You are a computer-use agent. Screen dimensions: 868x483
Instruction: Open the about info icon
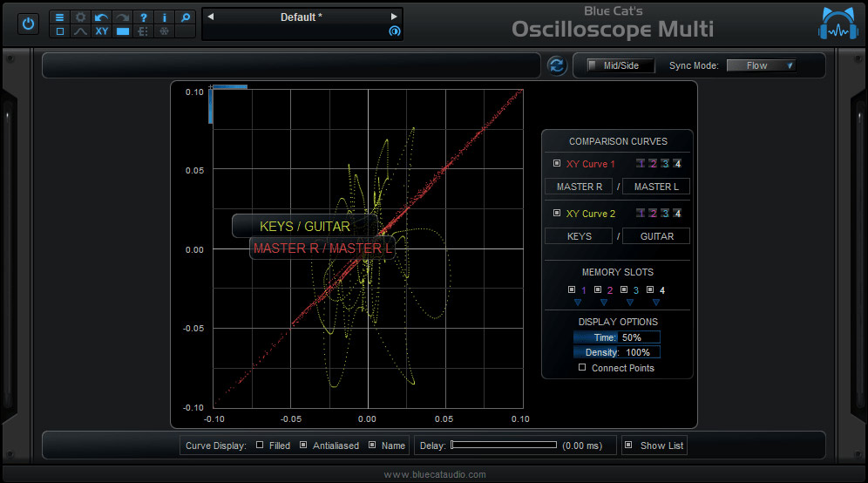click(165, 17)
